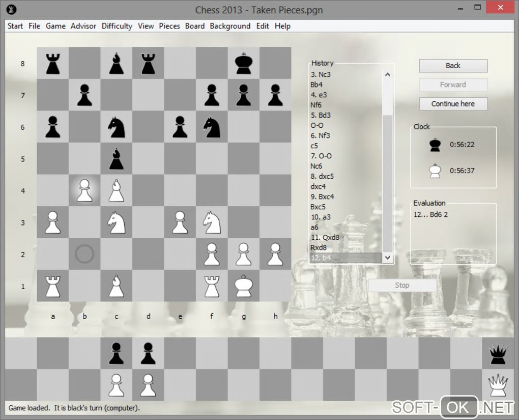Click the black knight on f6

click(212, 127)
